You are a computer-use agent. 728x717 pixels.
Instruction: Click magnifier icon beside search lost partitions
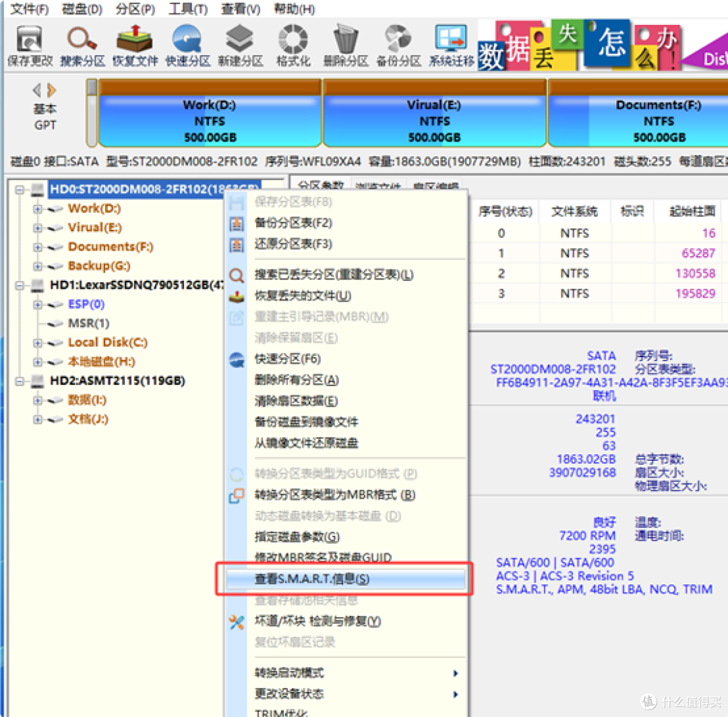click(x=237, y=275)
